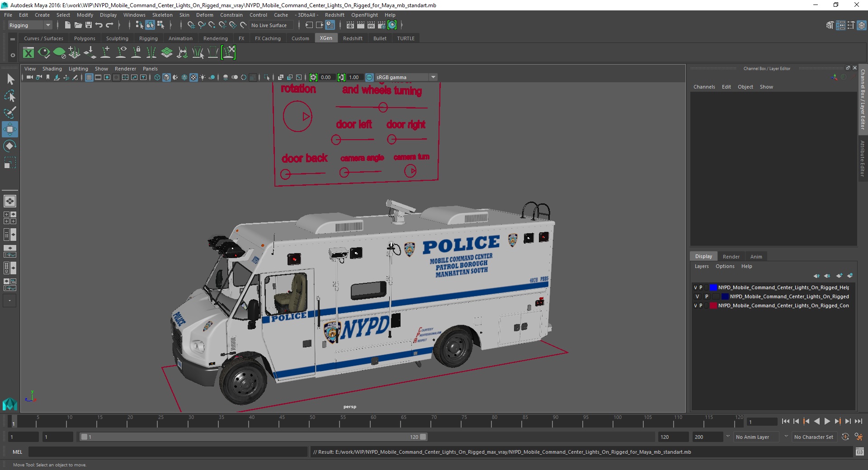868x470 pixels.
Task: Click XGen preview eye shelf icon
Action: coord(44,53)
